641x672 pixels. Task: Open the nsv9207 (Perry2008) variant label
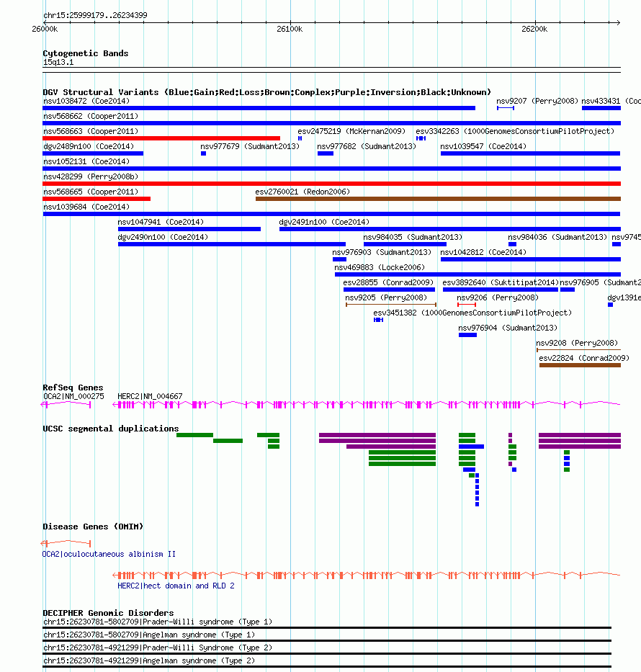click(537, 101)
